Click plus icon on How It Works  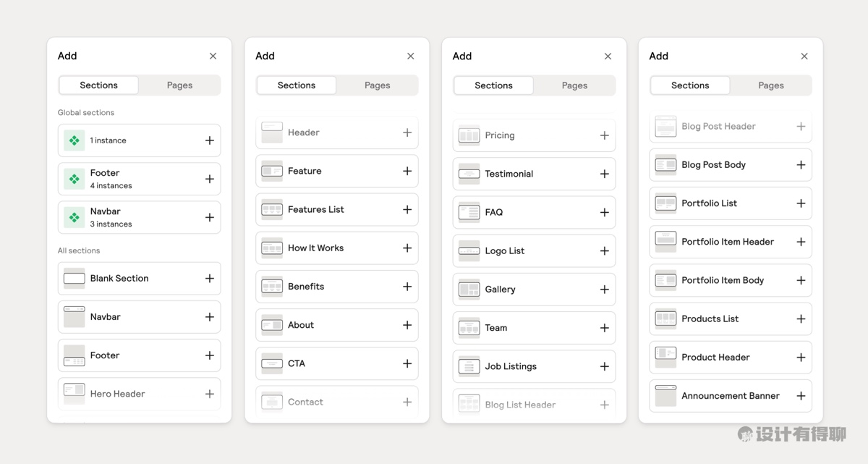click(x=407, y=248)
